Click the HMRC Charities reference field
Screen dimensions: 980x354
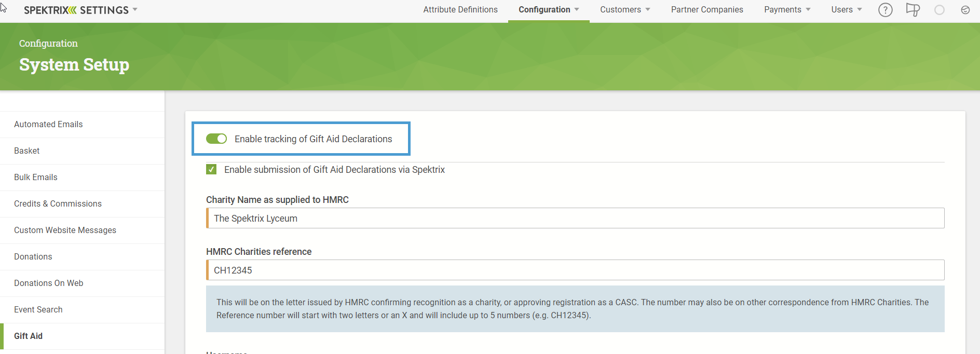click(575, 270)
